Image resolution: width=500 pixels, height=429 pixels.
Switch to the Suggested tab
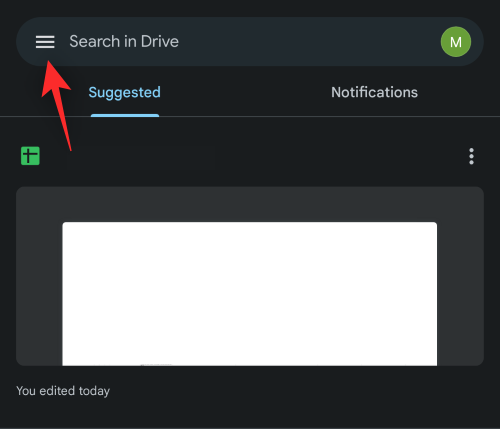click(x=125, y=92)
